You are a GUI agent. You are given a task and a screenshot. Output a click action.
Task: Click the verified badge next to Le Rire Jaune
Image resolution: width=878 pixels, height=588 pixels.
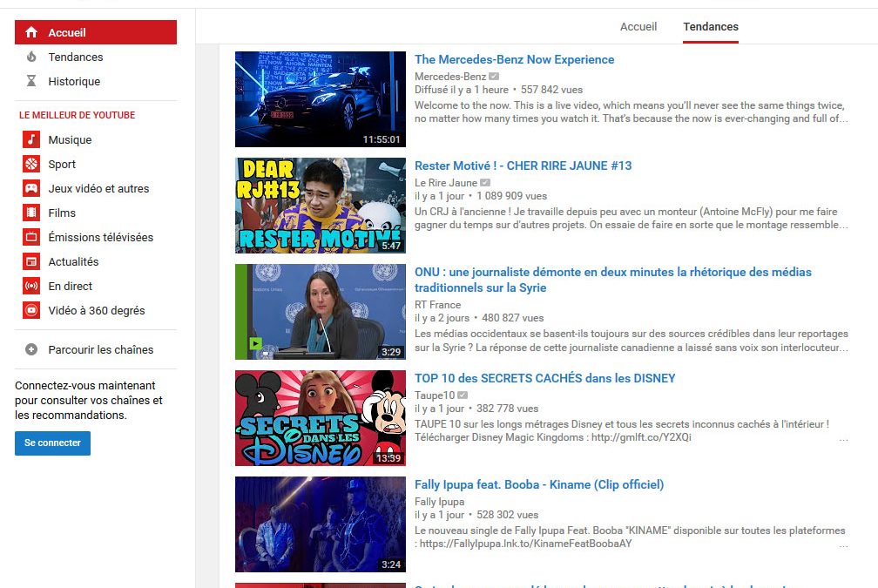click(485, 183)
